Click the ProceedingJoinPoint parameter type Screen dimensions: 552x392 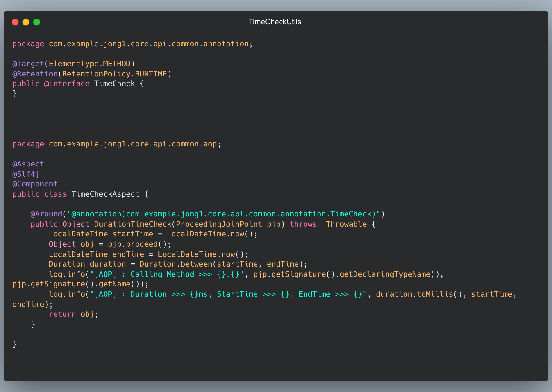219,224
